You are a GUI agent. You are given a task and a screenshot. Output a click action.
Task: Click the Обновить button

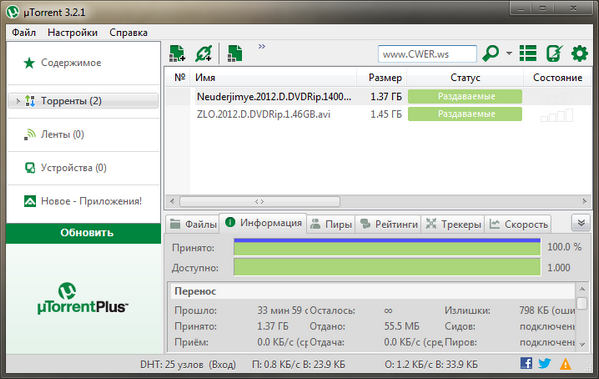pos(83,233)
